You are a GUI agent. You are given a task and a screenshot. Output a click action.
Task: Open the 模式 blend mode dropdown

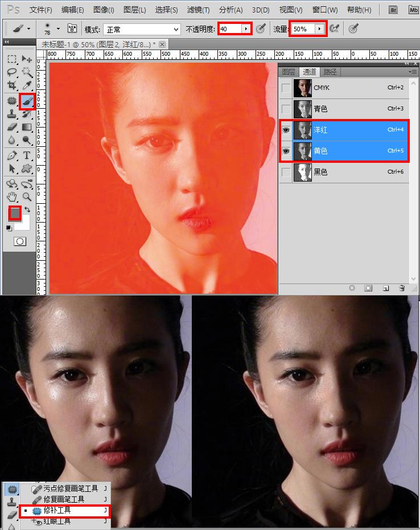pos(141,29)
